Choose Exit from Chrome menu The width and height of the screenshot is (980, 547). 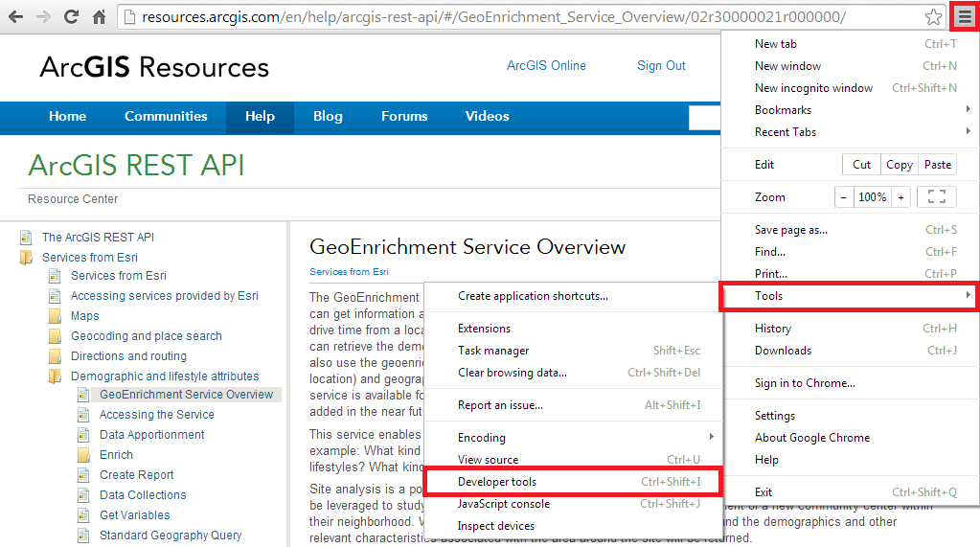click(x=850, y=492)
